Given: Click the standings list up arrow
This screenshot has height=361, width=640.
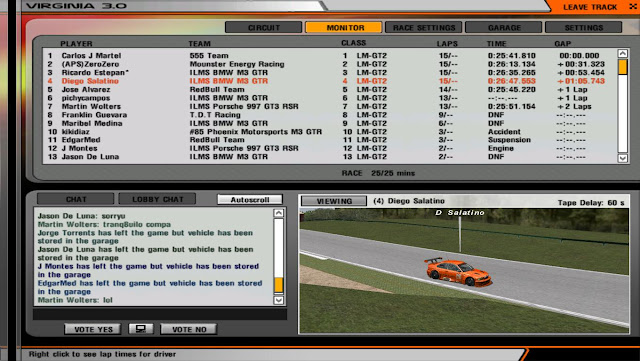Looking at the screenshot, I should pyautogui.click(x=622, y=53).
